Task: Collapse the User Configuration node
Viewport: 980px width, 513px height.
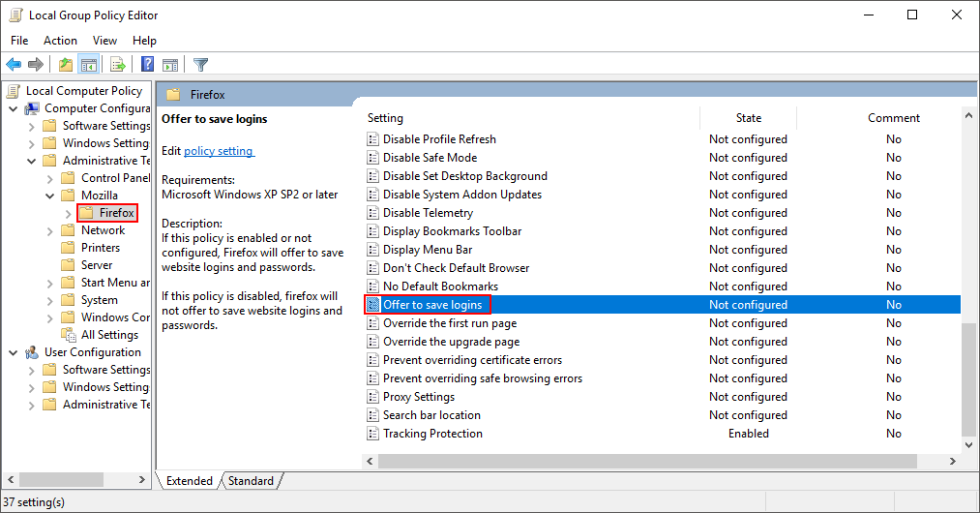Action: pos(14,353)
